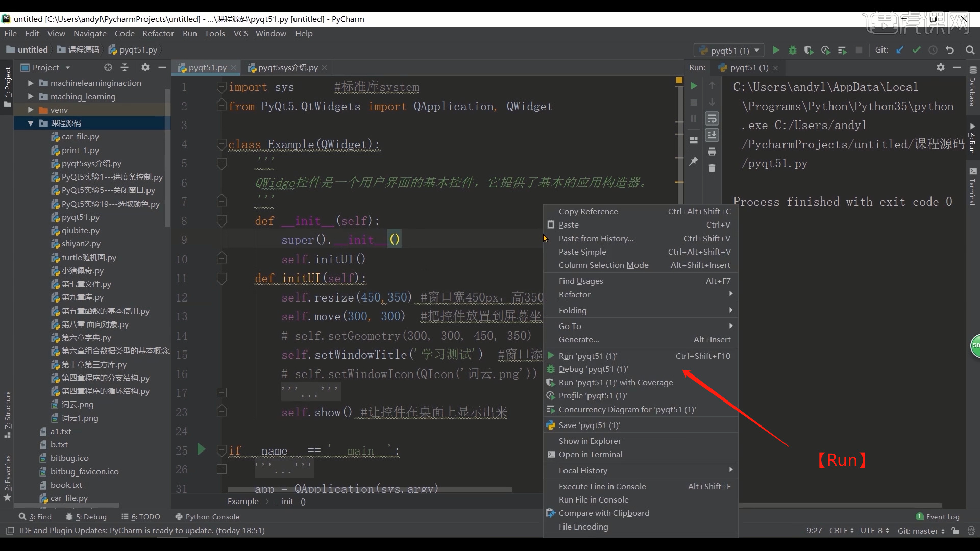
Task: Open Project panel settings gear
Action: tap(145, 67)
